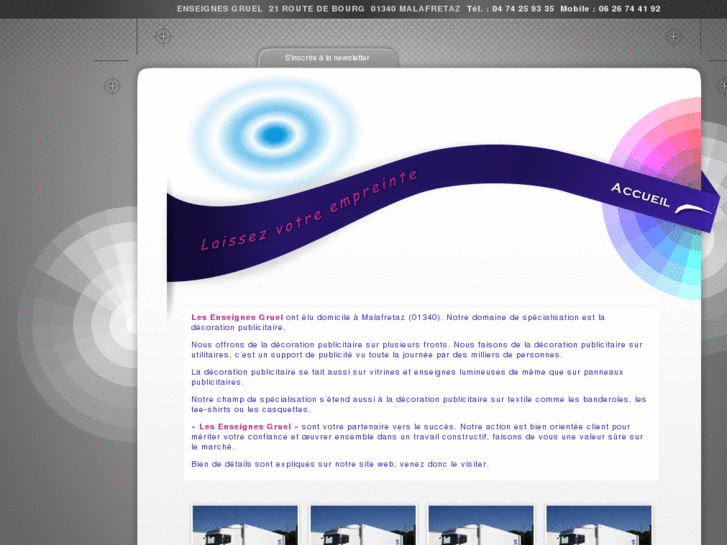Click the paragraph starting 'Nous offrons de la décoration'
The width and height of the screenshot is (727, 545).
point(417,350)
